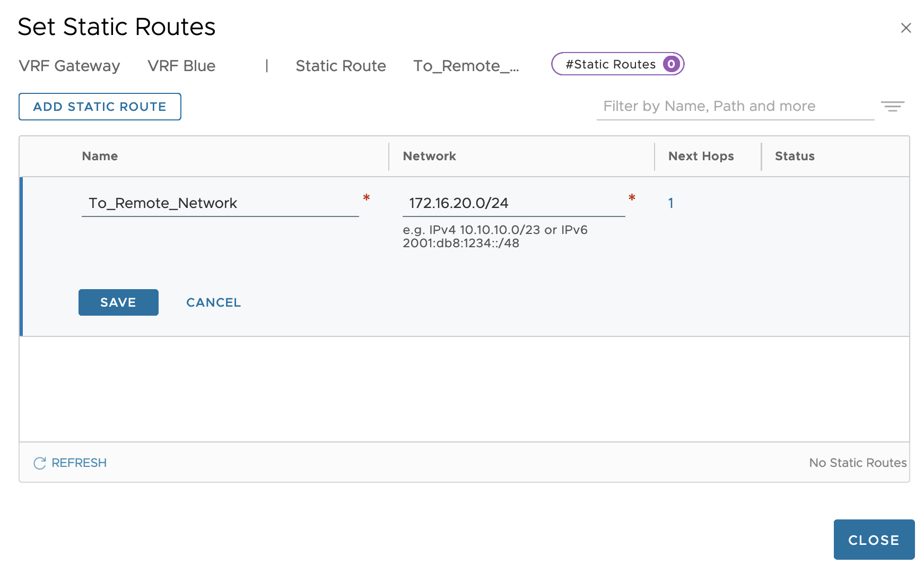Edit the 172.16.20.0/24 network field
The height and width of the screenshot is (573, 924).
coord(513,203)
